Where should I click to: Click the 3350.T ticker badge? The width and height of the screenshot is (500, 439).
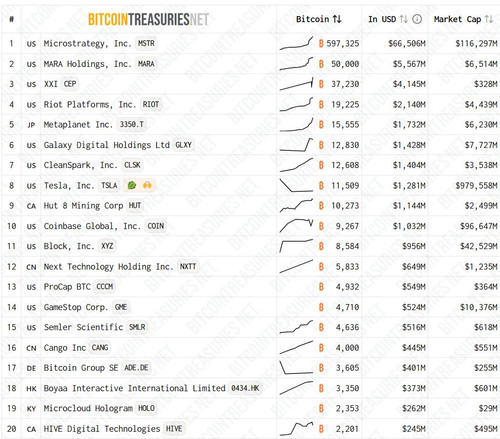132,125
